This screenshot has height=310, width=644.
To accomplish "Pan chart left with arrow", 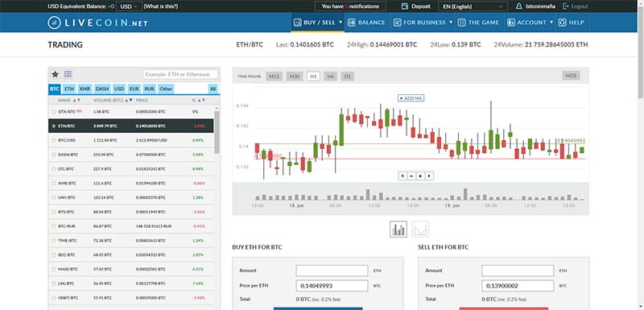I will pyautogui.click(x=402, y=176).
